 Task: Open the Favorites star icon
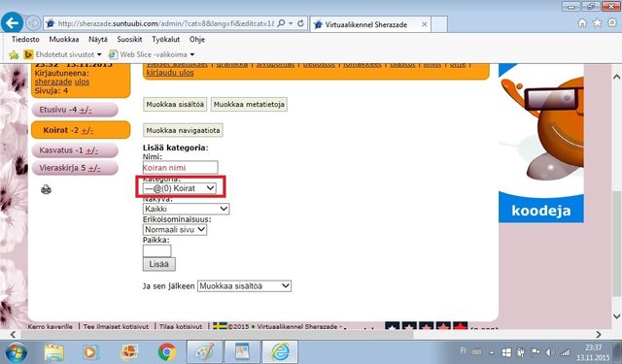(597, 23)
